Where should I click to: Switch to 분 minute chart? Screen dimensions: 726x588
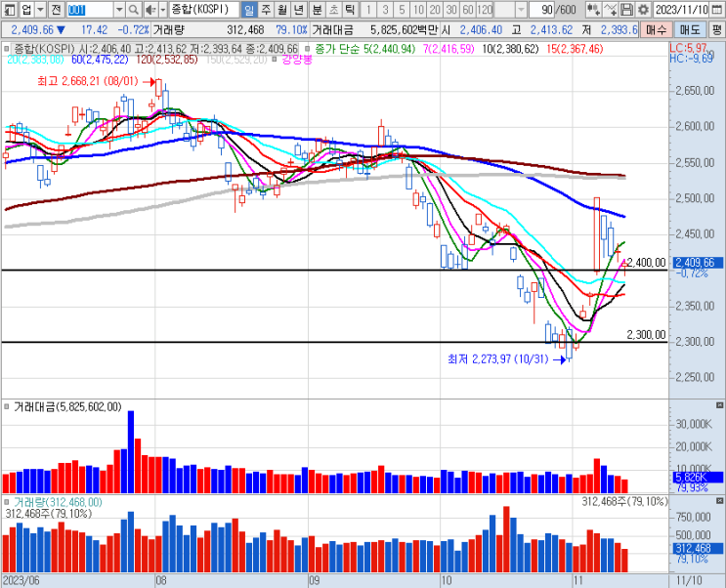318,9
